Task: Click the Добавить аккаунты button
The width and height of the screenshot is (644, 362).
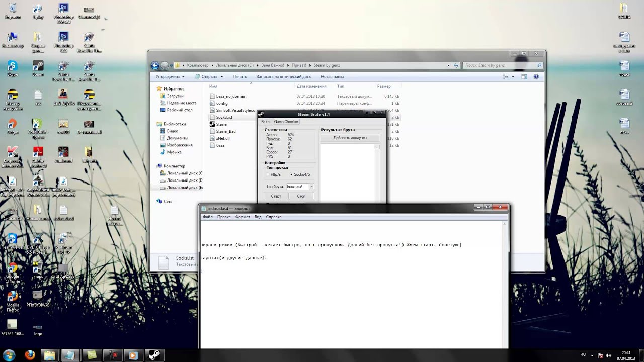Action: tap(350, 138)
